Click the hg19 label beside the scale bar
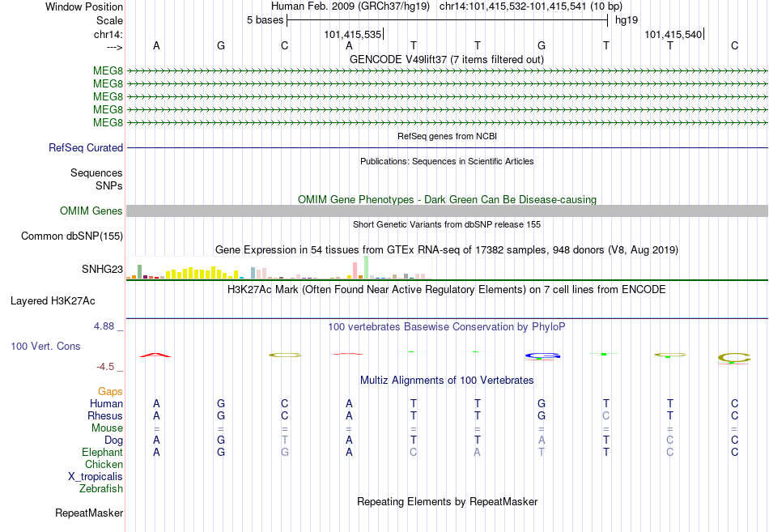 [x=627, y=20]
